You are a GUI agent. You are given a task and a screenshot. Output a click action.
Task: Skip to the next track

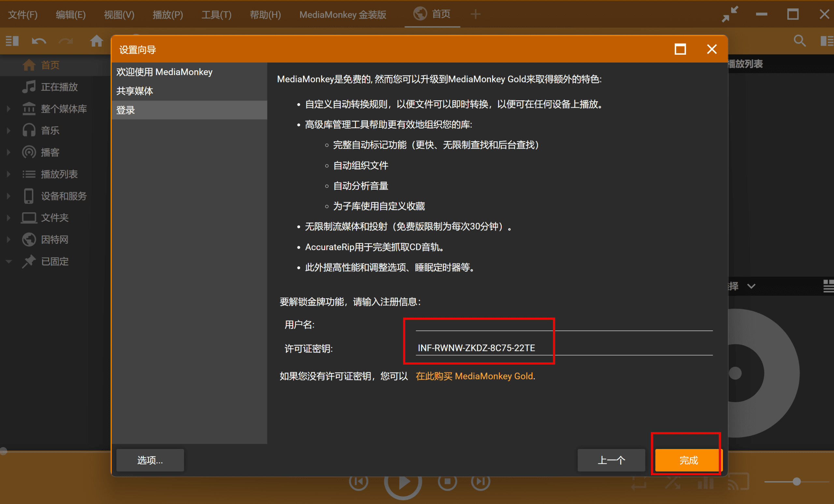point(480,481)
